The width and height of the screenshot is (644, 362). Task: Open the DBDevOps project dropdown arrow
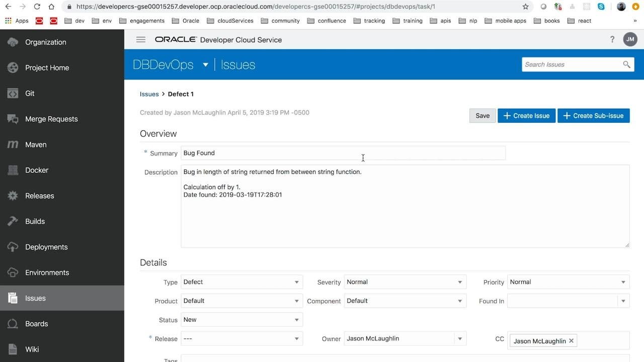tap(205, 65)
